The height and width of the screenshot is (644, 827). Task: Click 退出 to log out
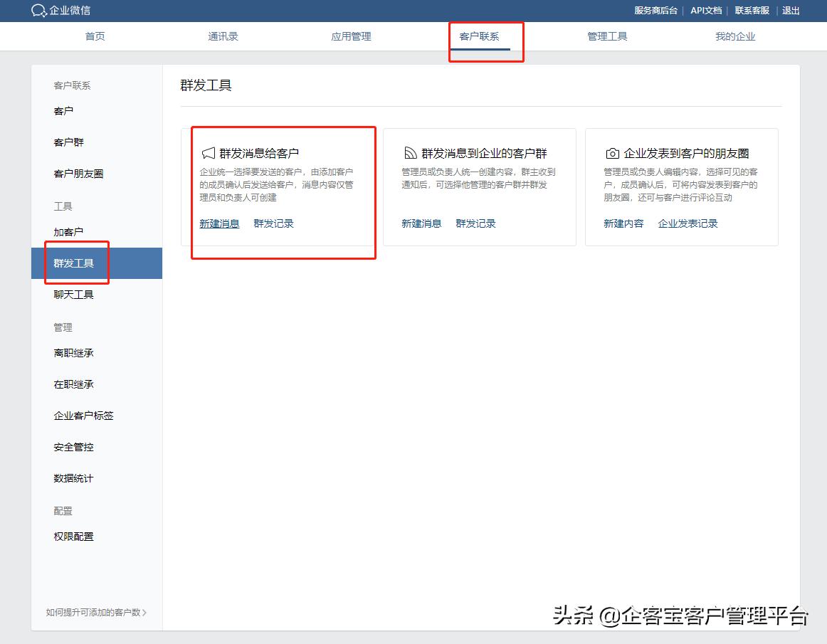[791, 11]
